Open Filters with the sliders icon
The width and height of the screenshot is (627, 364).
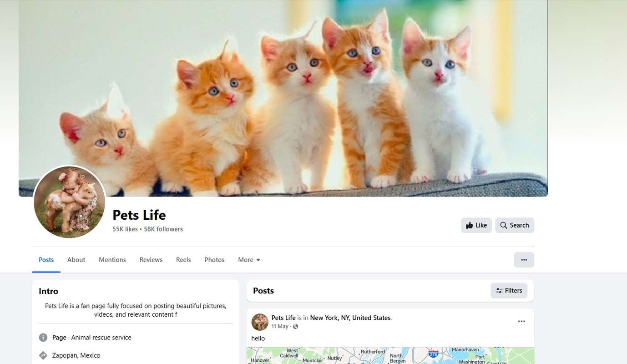509,291
